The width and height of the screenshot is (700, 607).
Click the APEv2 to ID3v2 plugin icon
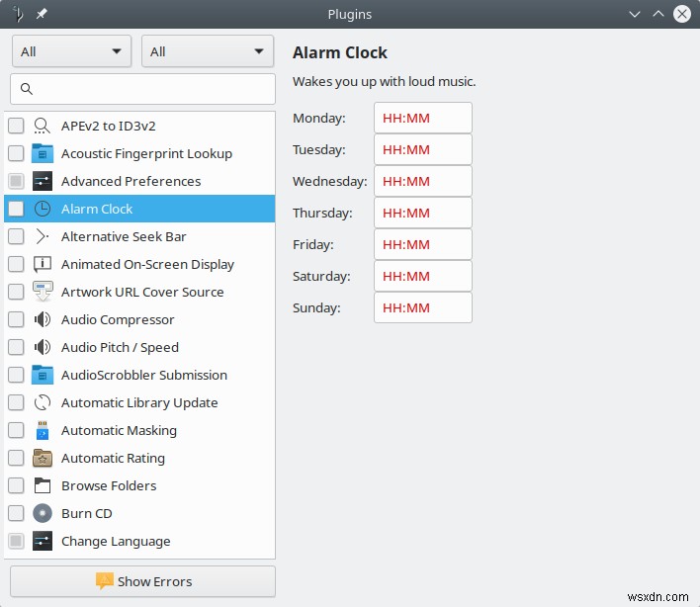[42, 126]
